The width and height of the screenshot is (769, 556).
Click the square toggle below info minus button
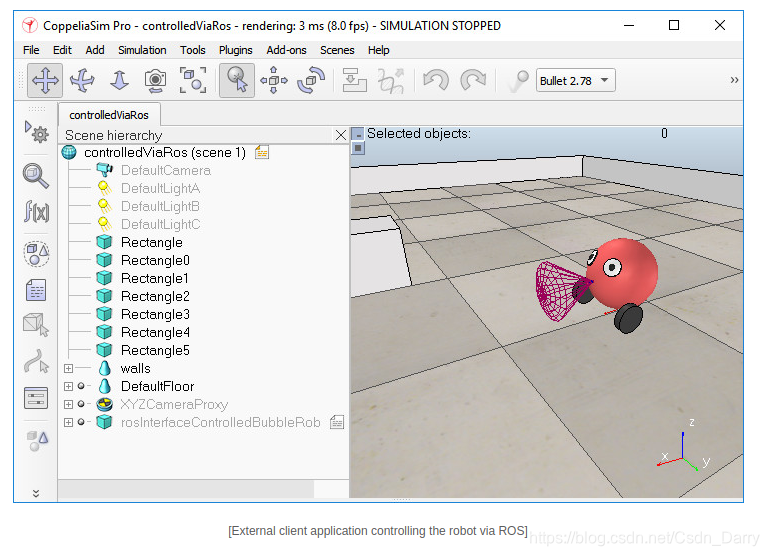(359, 148)
